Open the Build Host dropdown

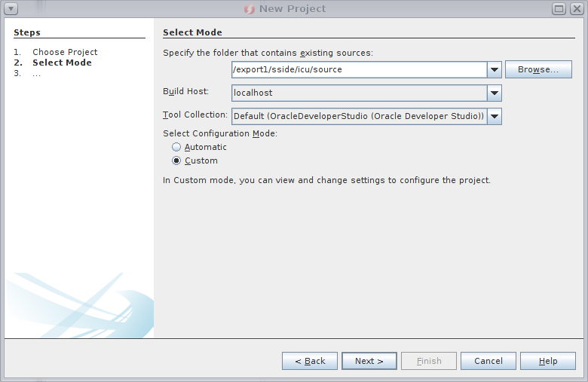pyautogui.click(x=495, y=93)
